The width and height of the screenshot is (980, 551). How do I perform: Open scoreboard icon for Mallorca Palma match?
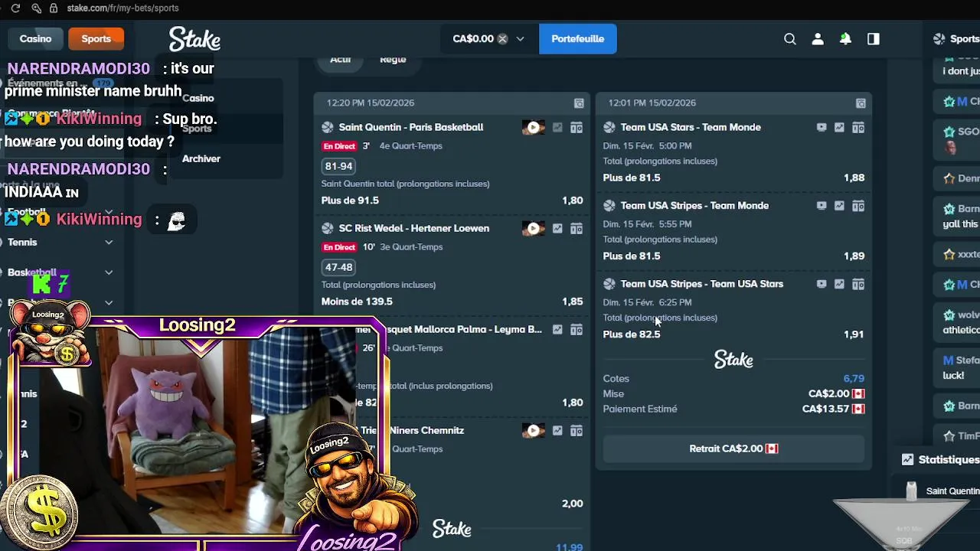(x=577, y=330)
